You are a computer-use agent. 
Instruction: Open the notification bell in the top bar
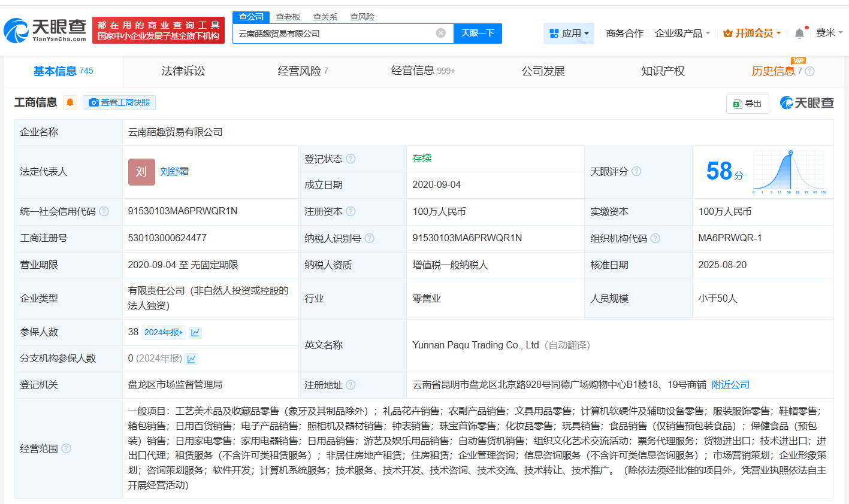point(799,33)
